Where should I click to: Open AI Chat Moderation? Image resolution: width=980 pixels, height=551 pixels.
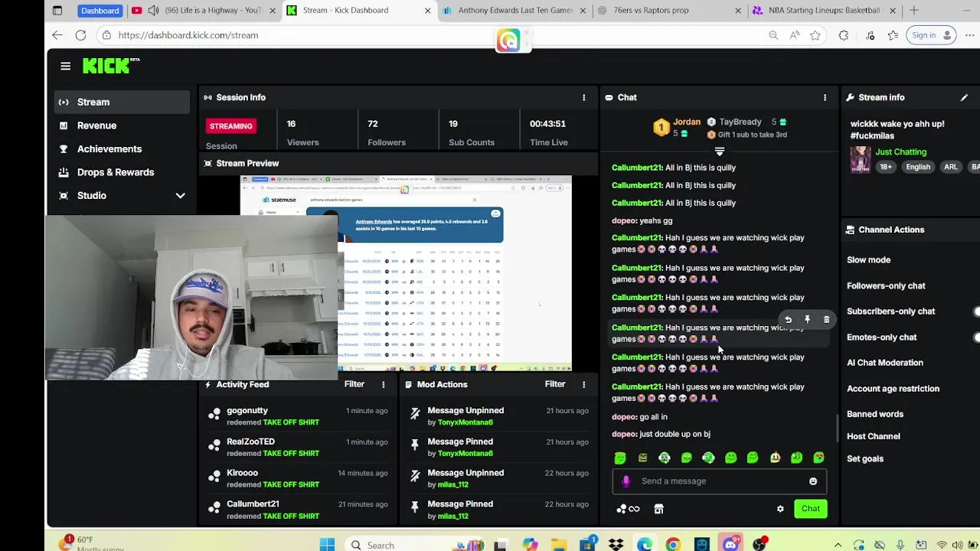(x=884, y=363)
